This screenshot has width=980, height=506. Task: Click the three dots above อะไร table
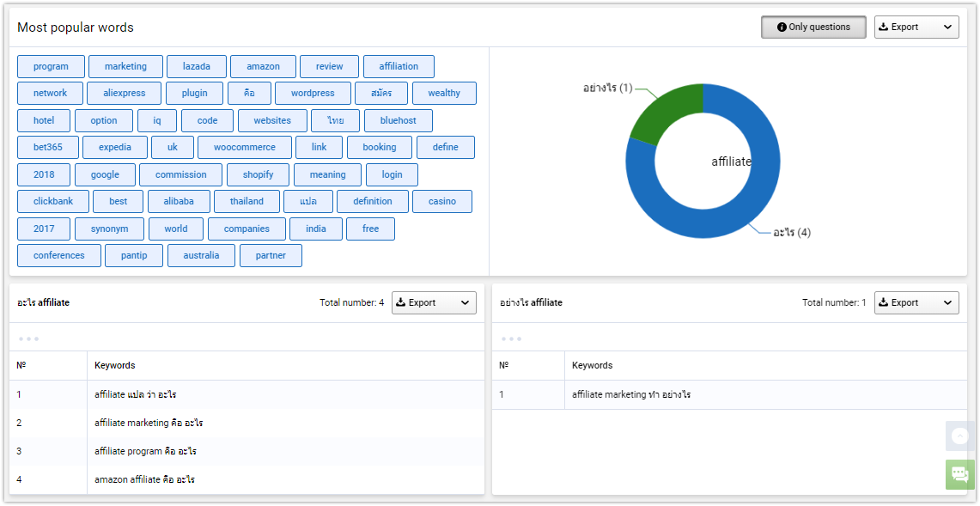coord(28,339)
